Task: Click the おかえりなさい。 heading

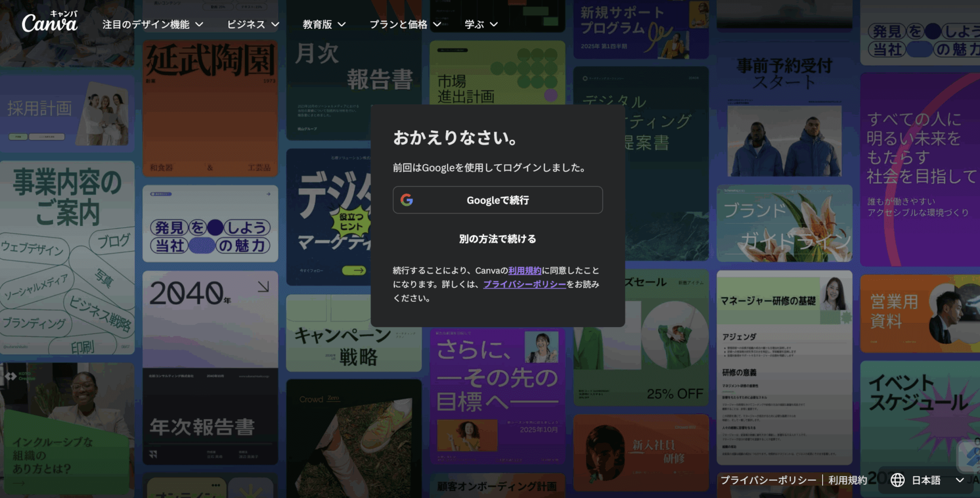Action: 455,138
